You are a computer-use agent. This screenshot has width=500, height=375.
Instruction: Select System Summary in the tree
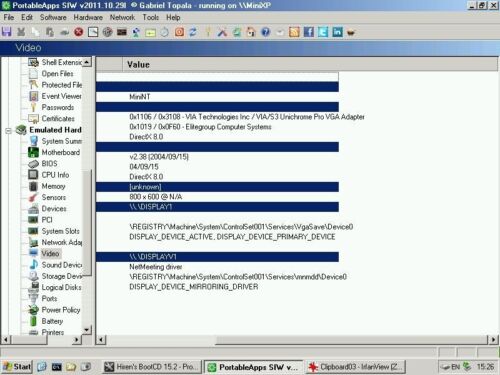click(x=62, y=141)
